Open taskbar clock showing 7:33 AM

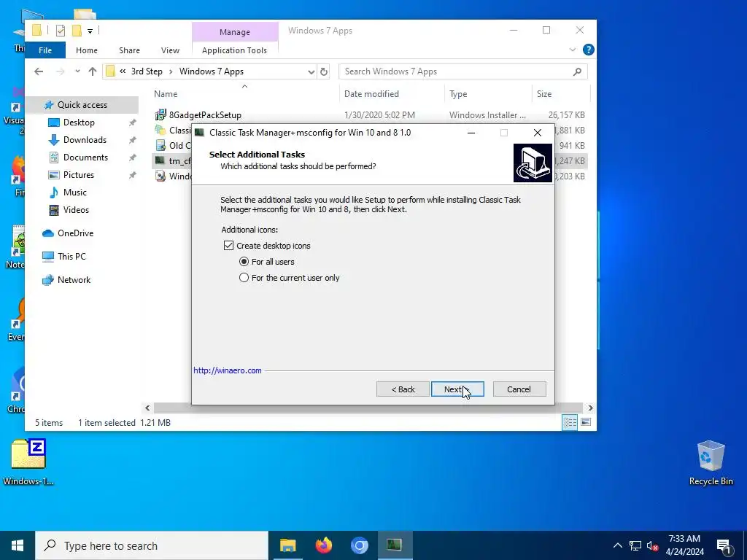pyautogui.click(x=684, y=545)
